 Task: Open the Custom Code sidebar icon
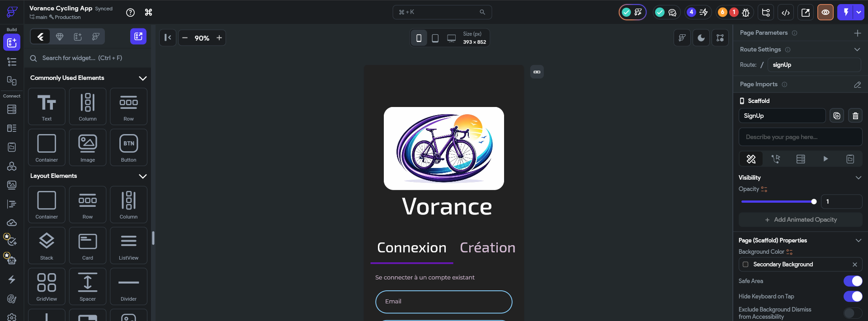(x=12, y=204)
